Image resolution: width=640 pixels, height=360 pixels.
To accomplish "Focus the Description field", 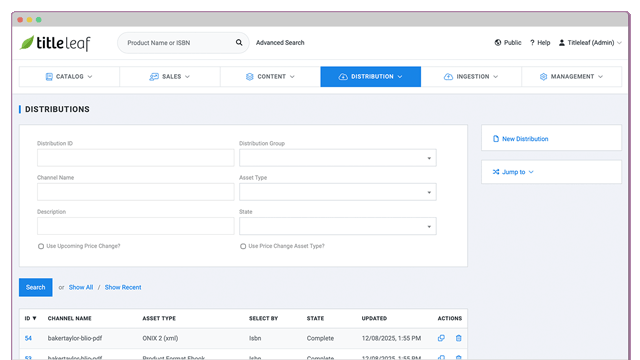I will pyautogui.click(x=136, y=226).
